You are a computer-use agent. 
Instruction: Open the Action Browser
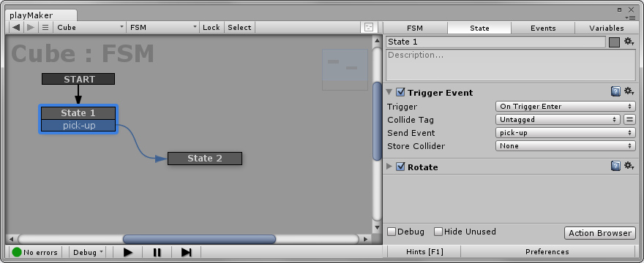[x=599, y=232]
